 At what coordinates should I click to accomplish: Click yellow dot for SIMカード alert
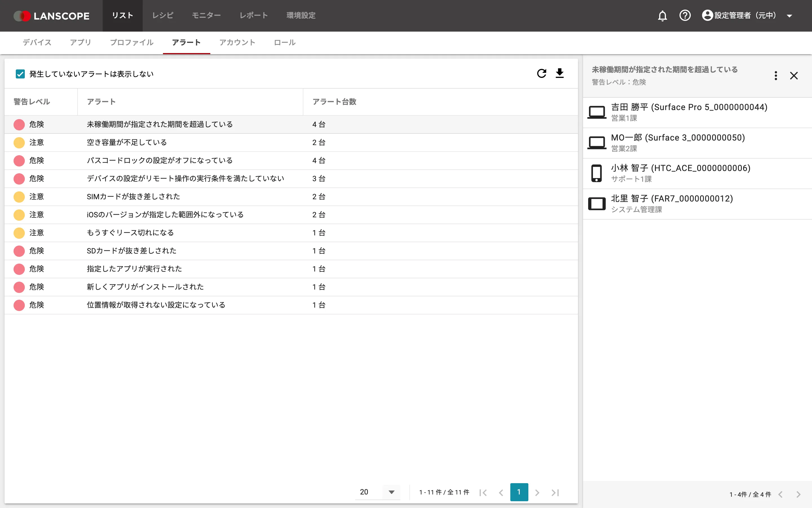coord(19,197)
